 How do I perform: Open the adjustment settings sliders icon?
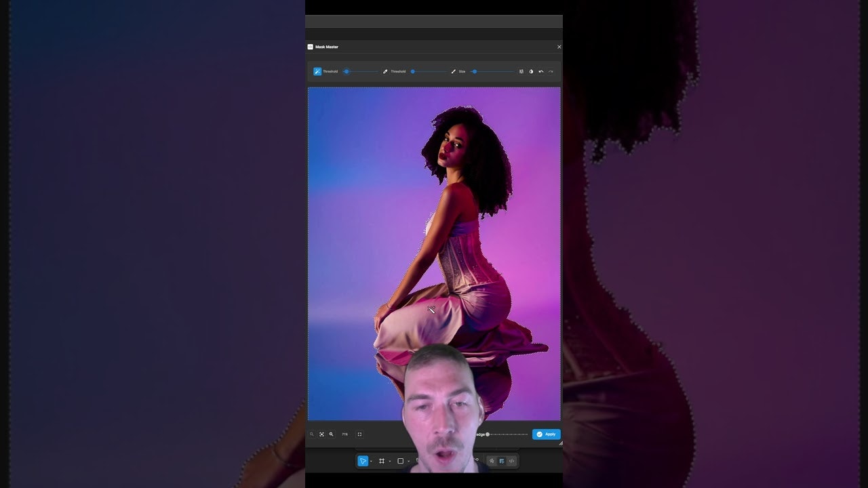pos(521,71)
